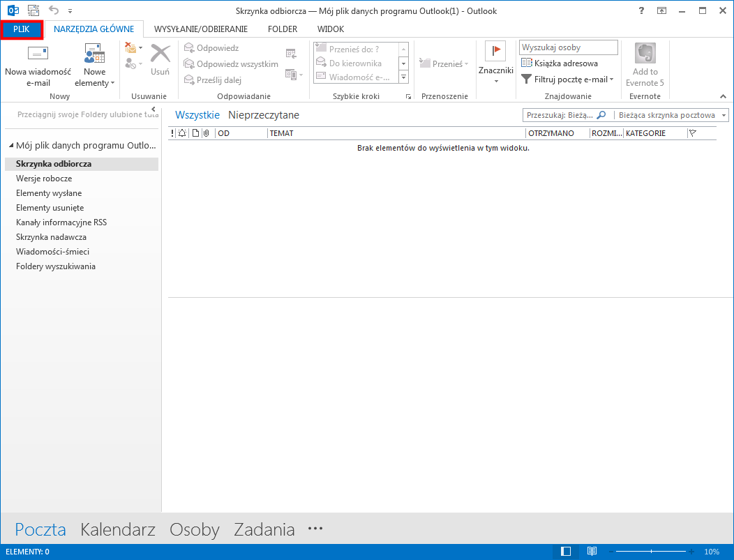This screenshot has width=734, height=560.
Task: Click Add to Evernote 5 icon
Action: [645, 65]
